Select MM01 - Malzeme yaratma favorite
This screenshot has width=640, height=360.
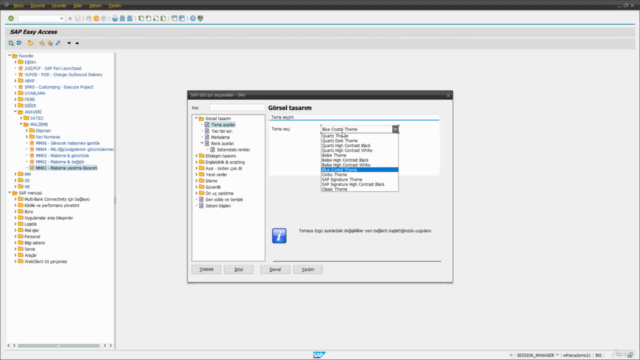pos(66,168)
